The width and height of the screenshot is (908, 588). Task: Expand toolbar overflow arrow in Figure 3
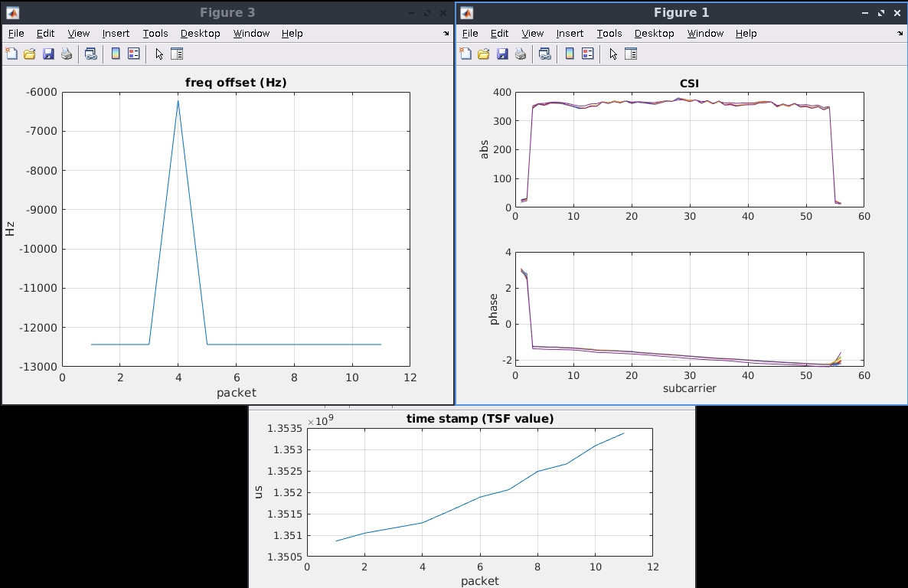pos(446,34)
